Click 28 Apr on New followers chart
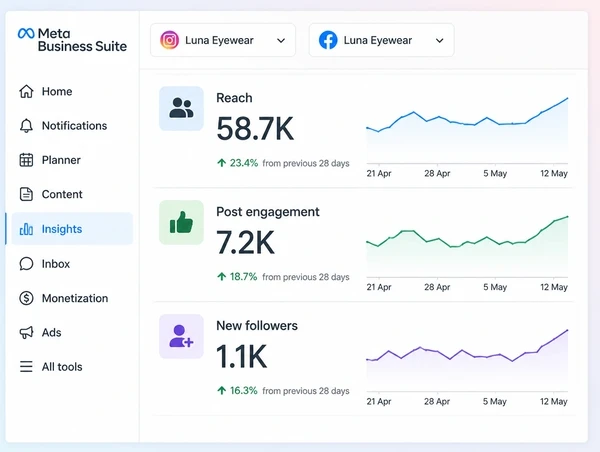The image size is (600, 452). click(437, 401)
